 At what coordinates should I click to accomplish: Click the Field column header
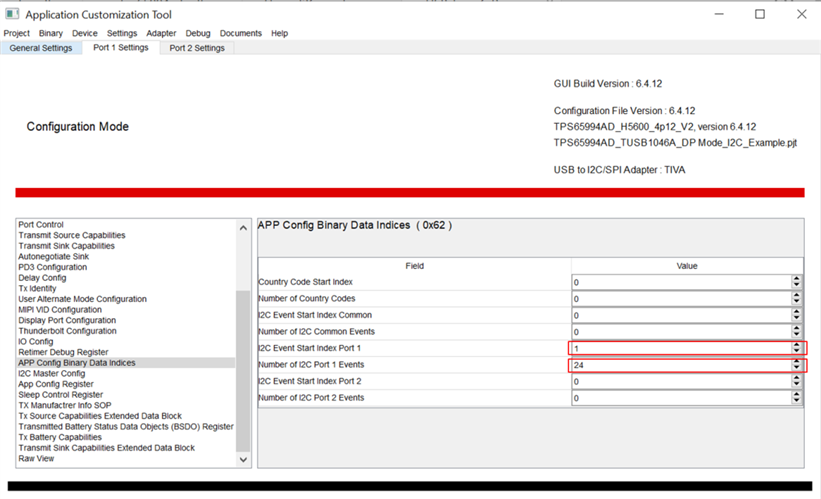(x=414, y=266)
